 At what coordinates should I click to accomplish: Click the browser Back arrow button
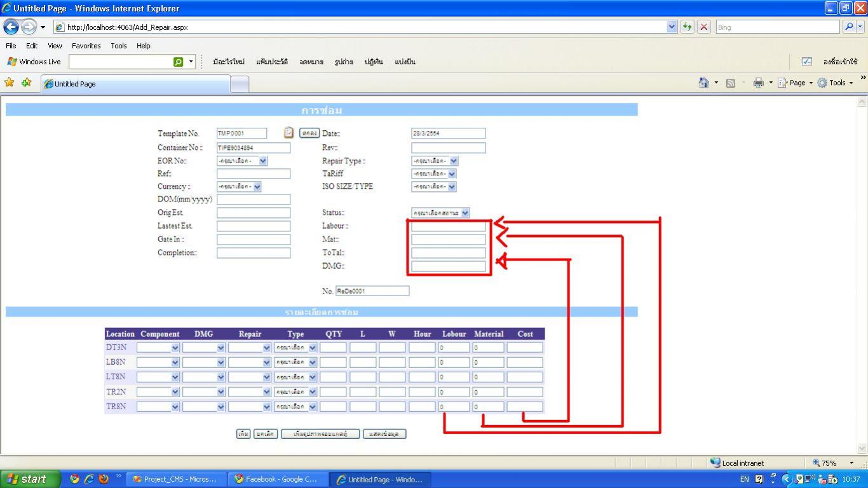(11, 27)
